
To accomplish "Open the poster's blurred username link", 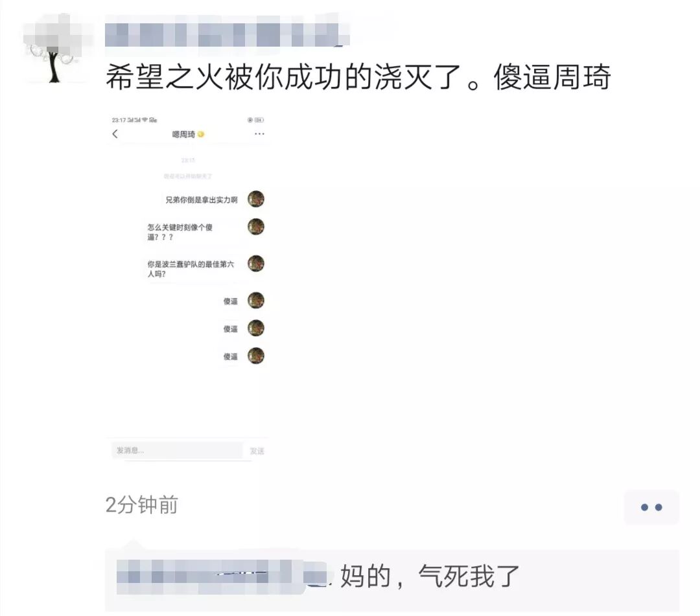I will pyautogui.click(x=227, y=31).
